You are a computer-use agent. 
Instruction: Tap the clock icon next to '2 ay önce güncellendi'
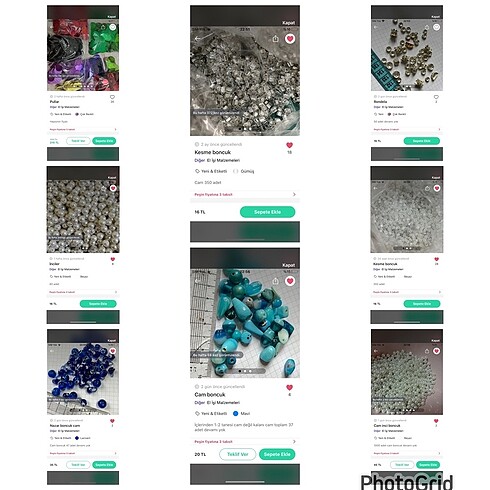point(197,144)
